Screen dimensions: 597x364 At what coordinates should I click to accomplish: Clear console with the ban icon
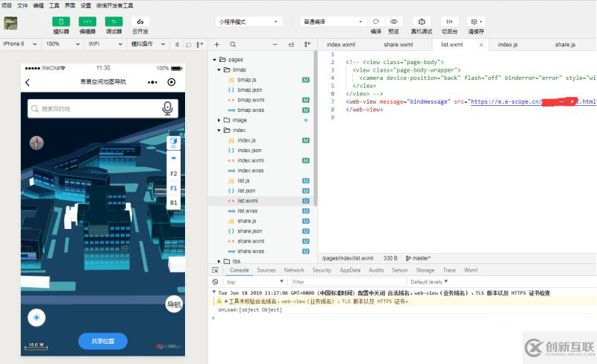tap(215, 282)
